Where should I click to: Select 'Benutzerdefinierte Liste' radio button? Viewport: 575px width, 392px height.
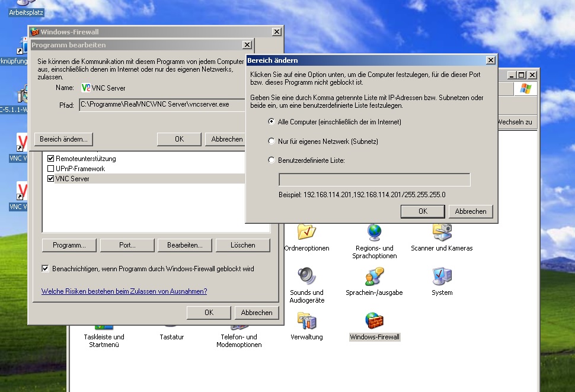click(271, 160)
